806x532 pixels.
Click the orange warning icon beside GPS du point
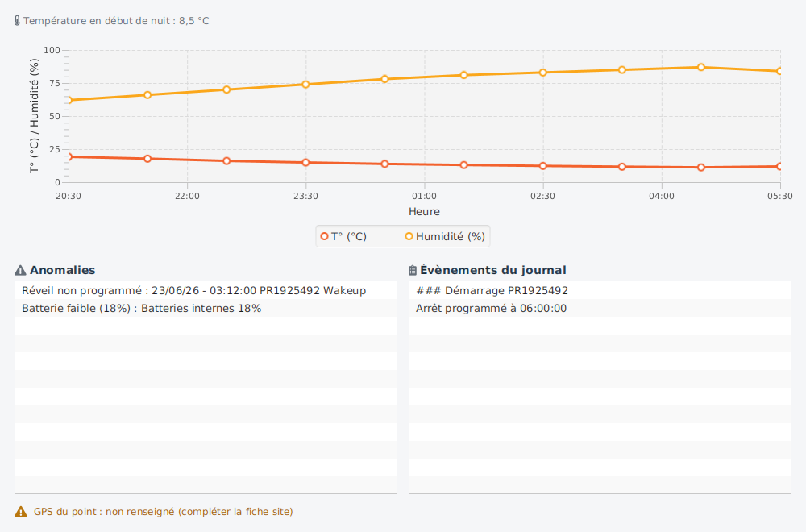21,512
